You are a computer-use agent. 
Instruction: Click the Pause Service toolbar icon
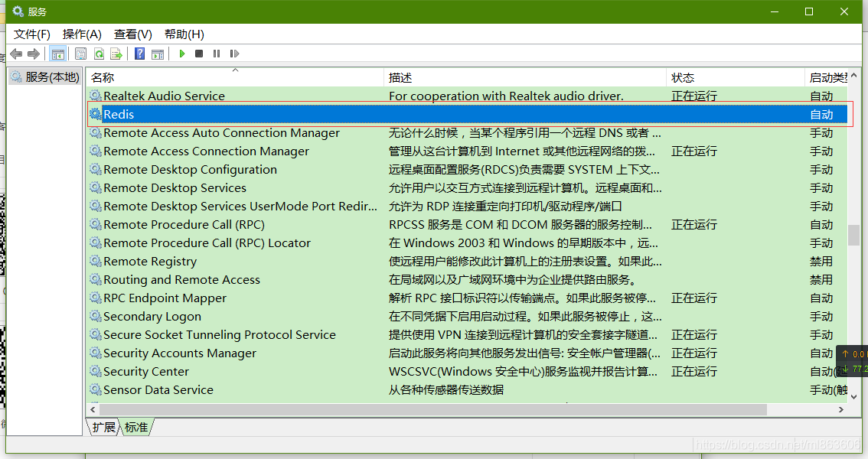point(217,54)
